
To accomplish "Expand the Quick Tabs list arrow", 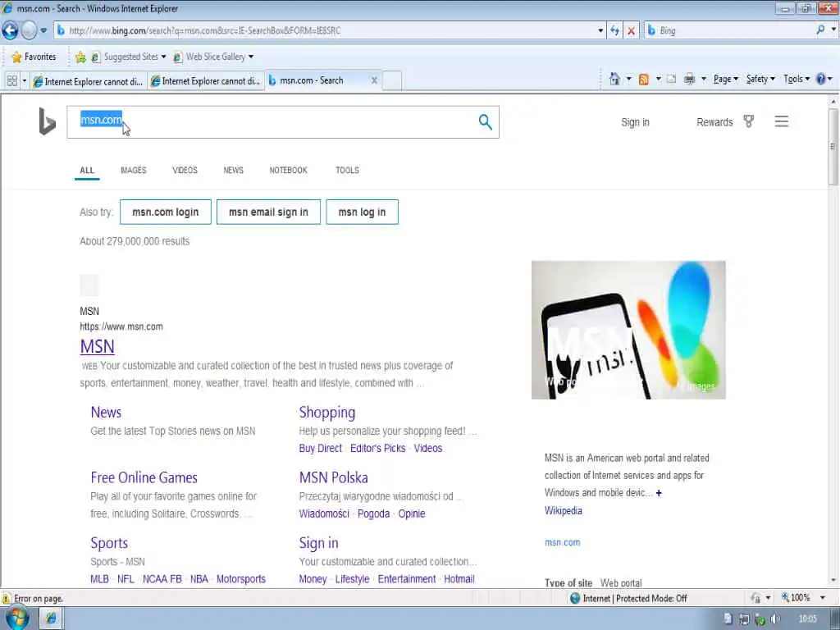I will [x=24, y=81].
